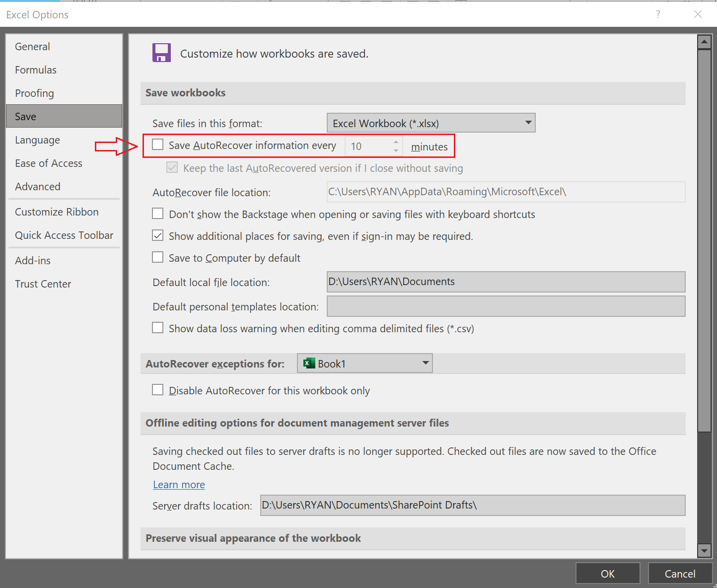The width and height of the screenshot is (717, 588).
Task: Show the Advanced options
Action: pos(64,186)
